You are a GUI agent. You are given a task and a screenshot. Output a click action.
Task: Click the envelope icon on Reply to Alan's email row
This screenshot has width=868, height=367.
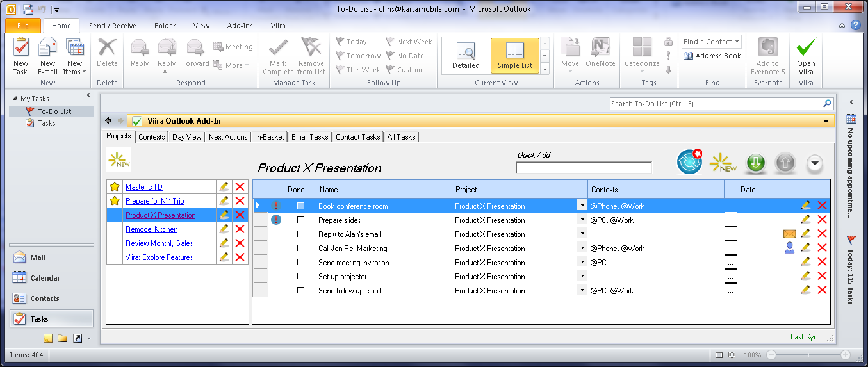click(789, 234)
